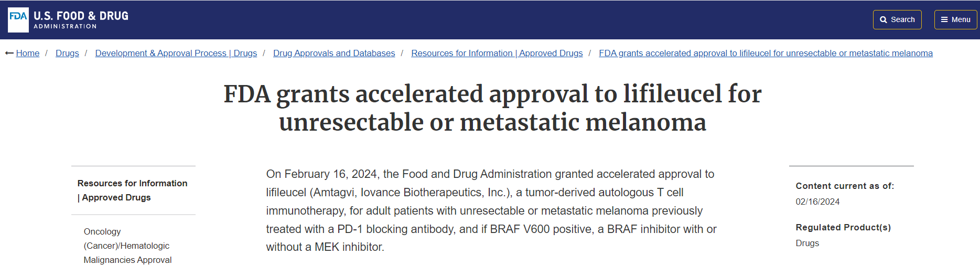Open Resources for Information | Approved Drugs breadcrumb

[497, 53]
